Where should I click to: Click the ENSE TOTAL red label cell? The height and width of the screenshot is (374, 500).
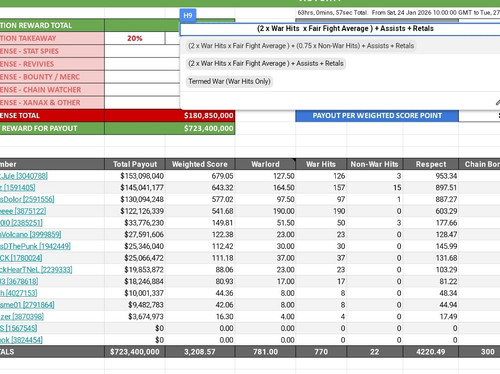coord(52,116)
